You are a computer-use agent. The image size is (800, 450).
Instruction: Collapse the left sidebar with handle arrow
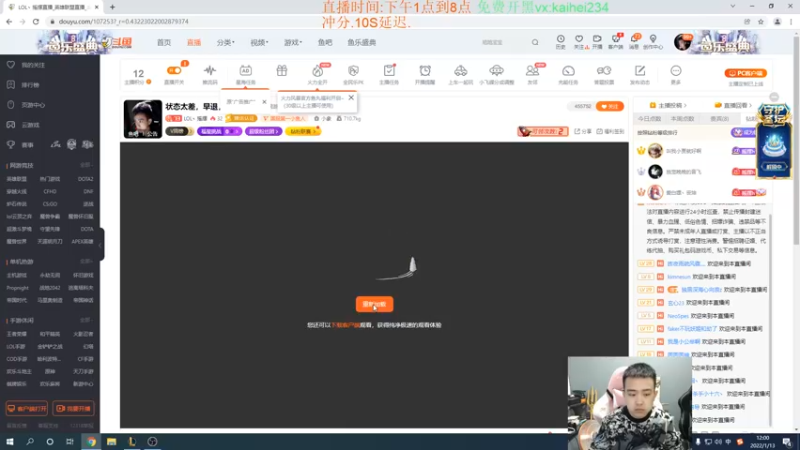(101, 244)
